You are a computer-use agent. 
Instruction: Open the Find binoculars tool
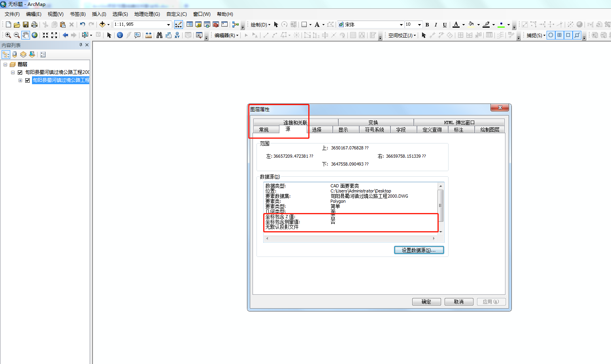159,35
